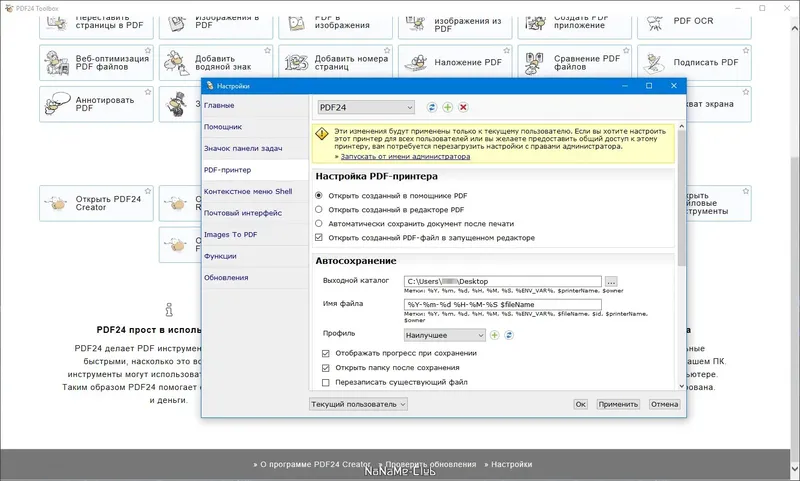The height and width of the screenshot is (481, 800).
Task: Click Проверить обновления footer link
Action: (x=431, y=464)
